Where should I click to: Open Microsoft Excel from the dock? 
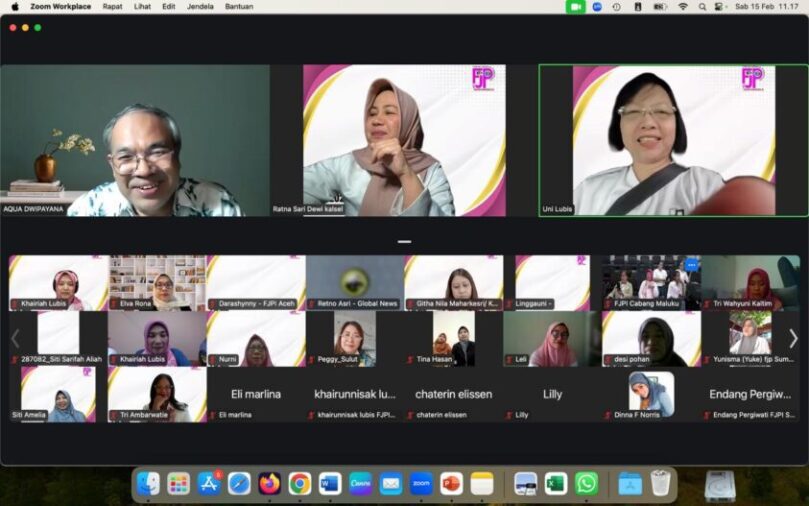click(x=556, y=484)
